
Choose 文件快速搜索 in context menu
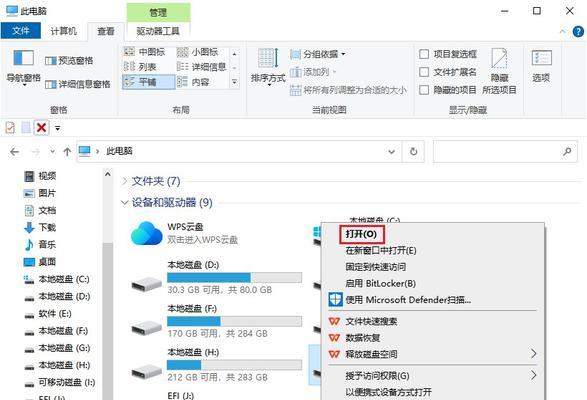pyautogui.click(x=371, y=321)
